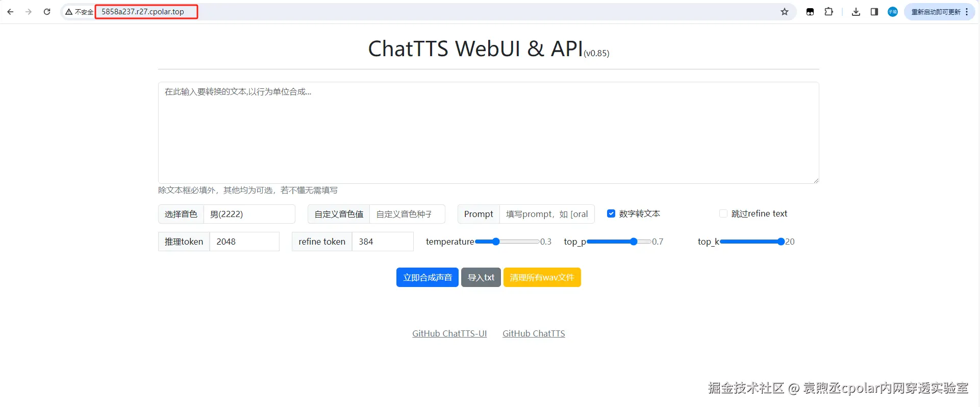Click the relaunch to update button
Viewport: 980px width, 407px height.
[x=939, y=12]
